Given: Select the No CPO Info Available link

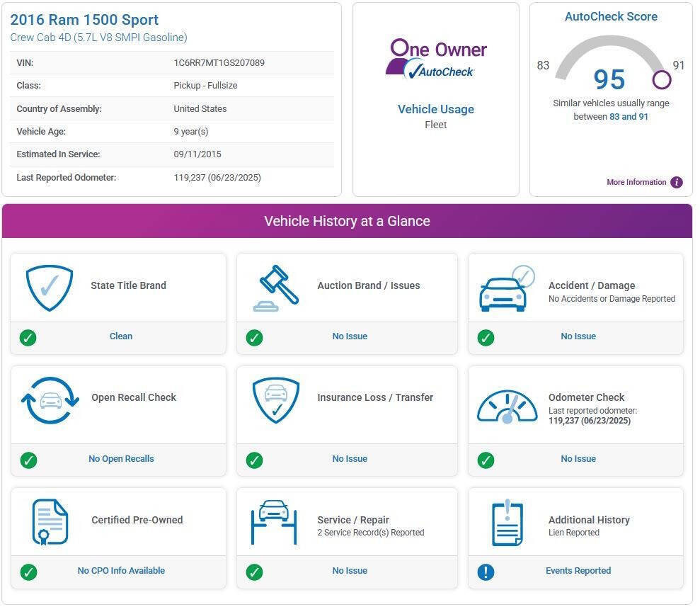Looking at the screenshot, I should point(121,571).
